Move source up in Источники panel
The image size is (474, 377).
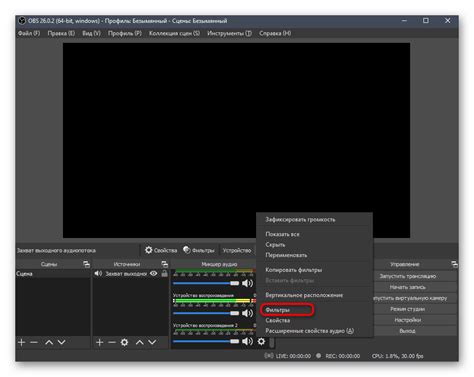[140, 342]
